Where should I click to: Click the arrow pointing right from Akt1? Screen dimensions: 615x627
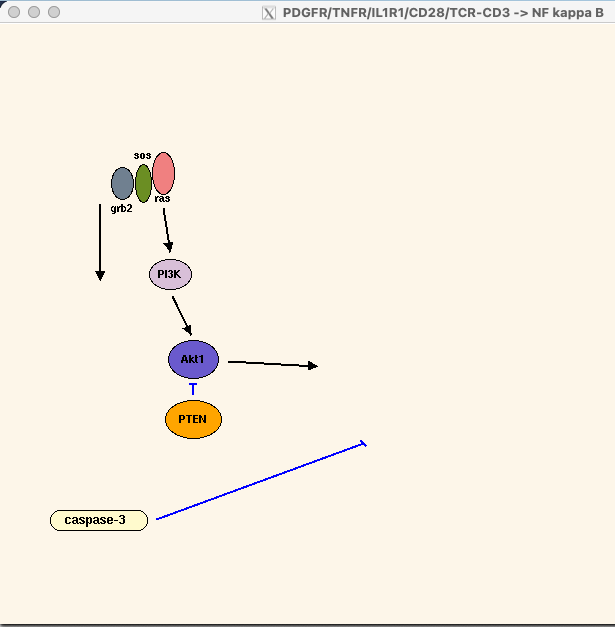pos(272,364)
